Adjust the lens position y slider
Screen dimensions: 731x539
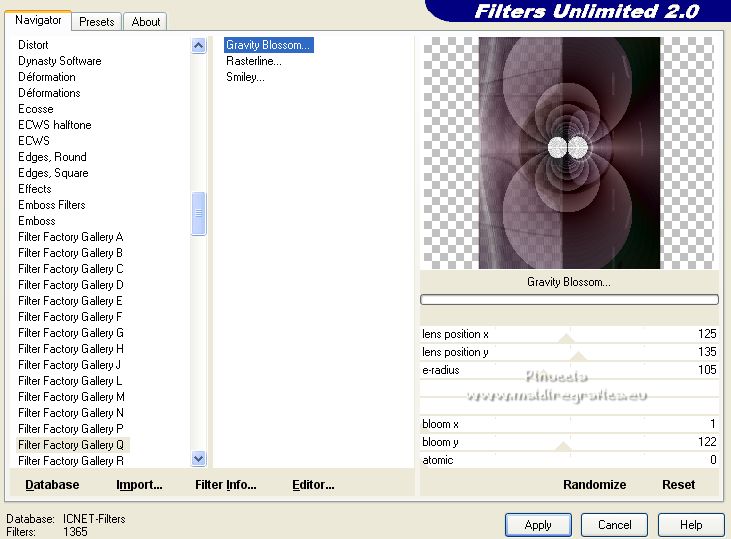[569, 352]
